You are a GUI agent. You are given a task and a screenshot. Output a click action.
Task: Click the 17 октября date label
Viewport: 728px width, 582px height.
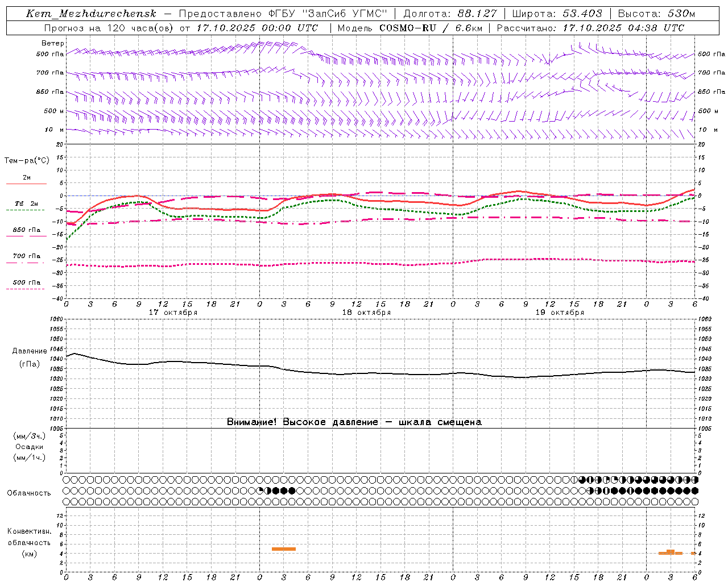click(173, 313)
